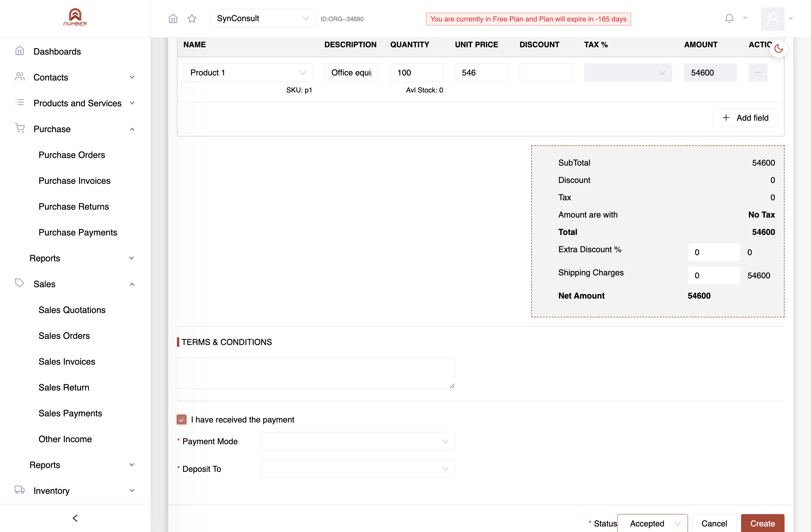
Task: Click the Products and Services list icon
Action: pyautogui.click(x=20, y=102)
